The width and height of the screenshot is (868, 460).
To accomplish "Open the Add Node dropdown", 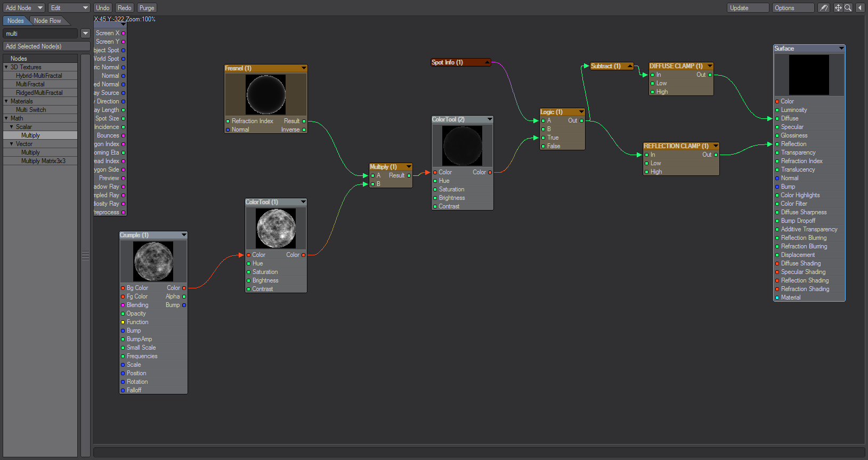I will 24,8.
